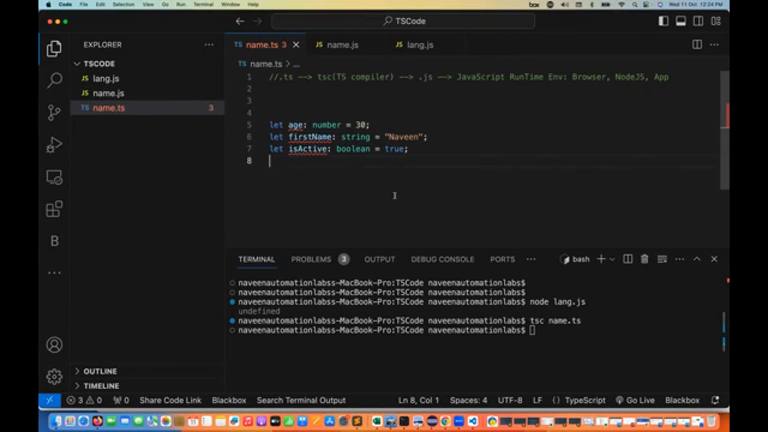
Task: Click the editor vertical scrollbar
Action: click(x=724, y=130)
